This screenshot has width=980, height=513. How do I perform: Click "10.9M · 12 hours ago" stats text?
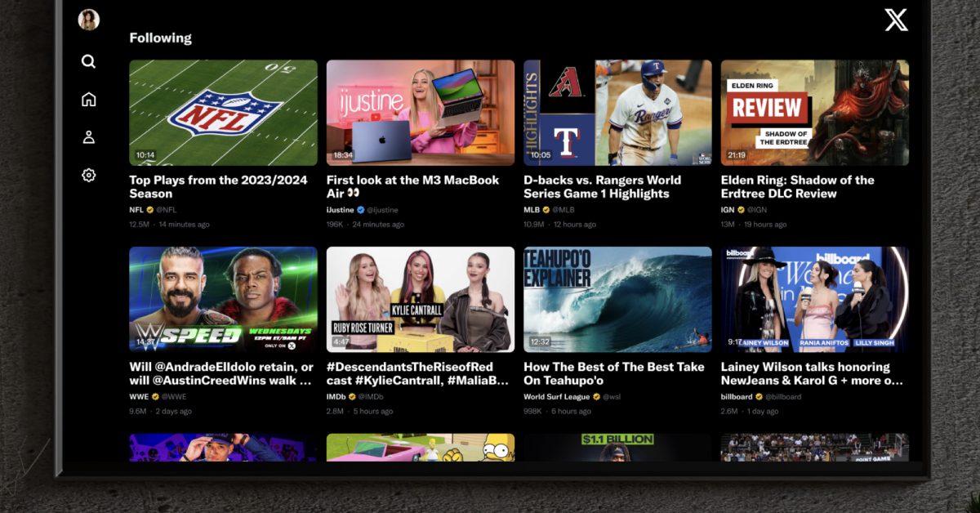coord(559,225)
